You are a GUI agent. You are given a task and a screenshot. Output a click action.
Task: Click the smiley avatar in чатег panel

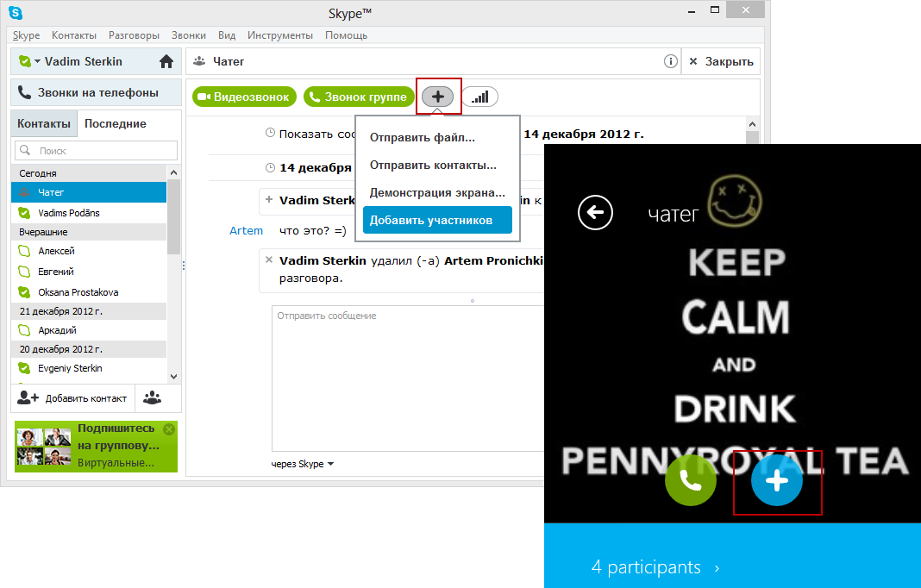tap(735, 202)
